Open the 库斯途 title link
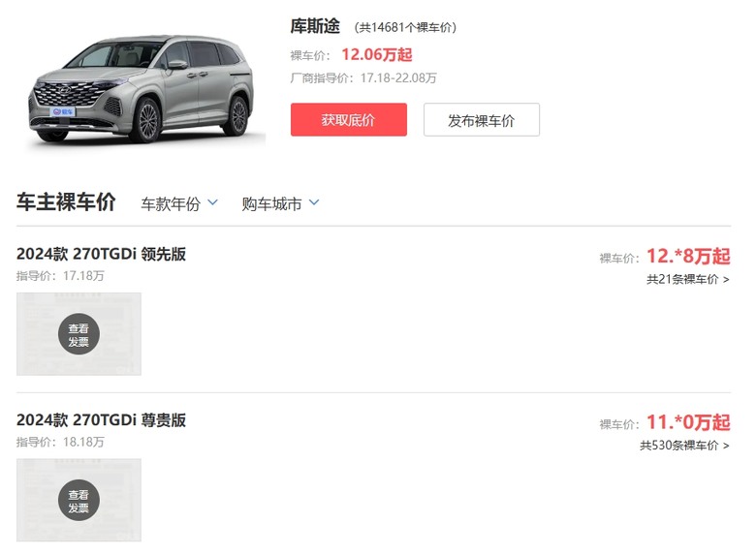The height and width of the screenshot is (555, 756). (315, 25)
